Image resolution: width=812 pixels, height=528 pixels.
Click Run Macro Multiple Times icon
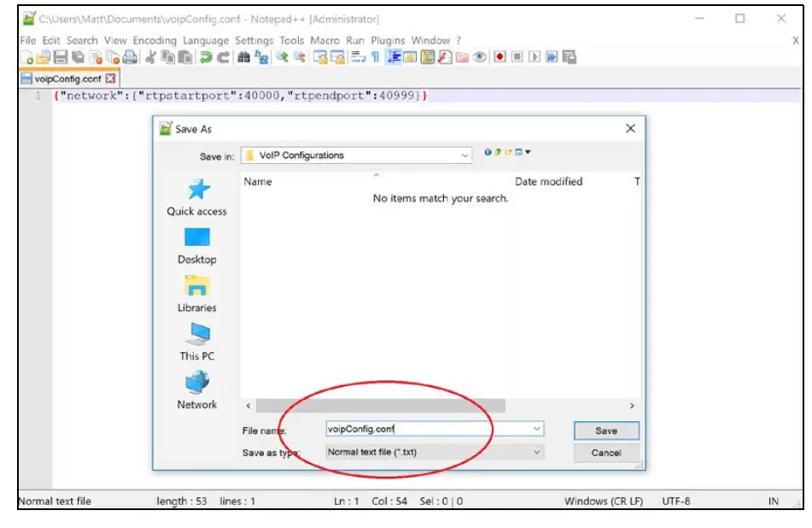click(x=552, y=57)
